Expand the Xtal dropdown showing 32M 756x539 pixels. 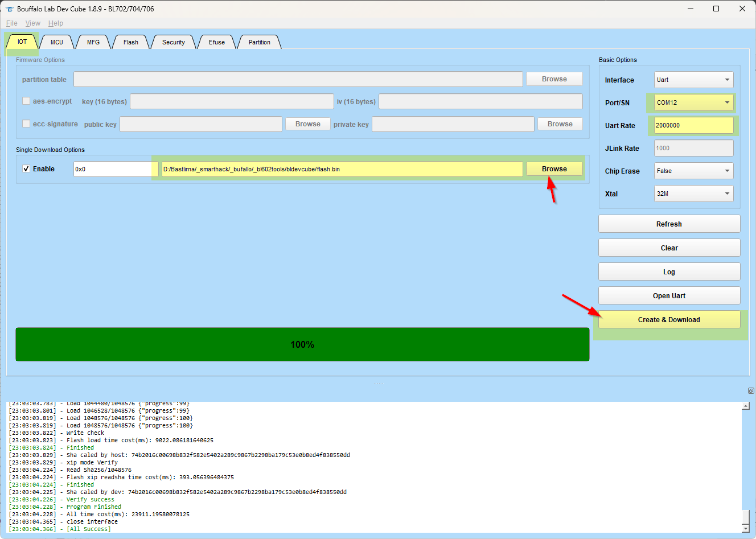(693, 194)
